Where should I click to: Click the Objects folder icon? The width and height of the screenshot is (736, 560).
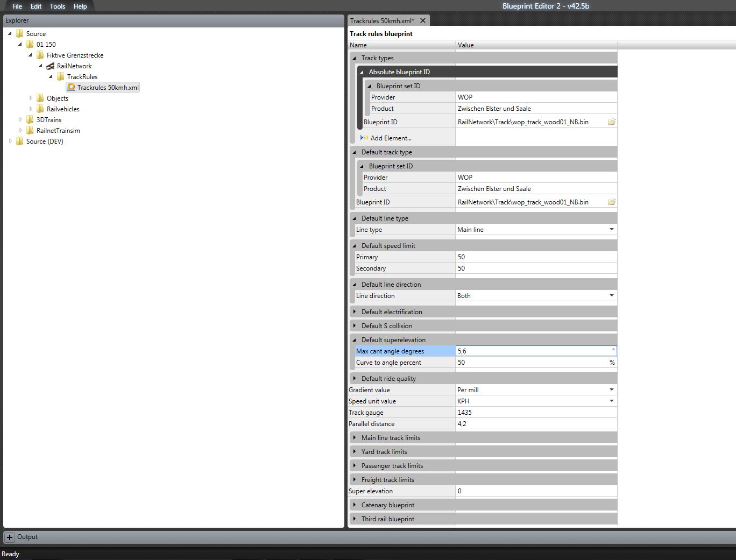pos(40,98)
